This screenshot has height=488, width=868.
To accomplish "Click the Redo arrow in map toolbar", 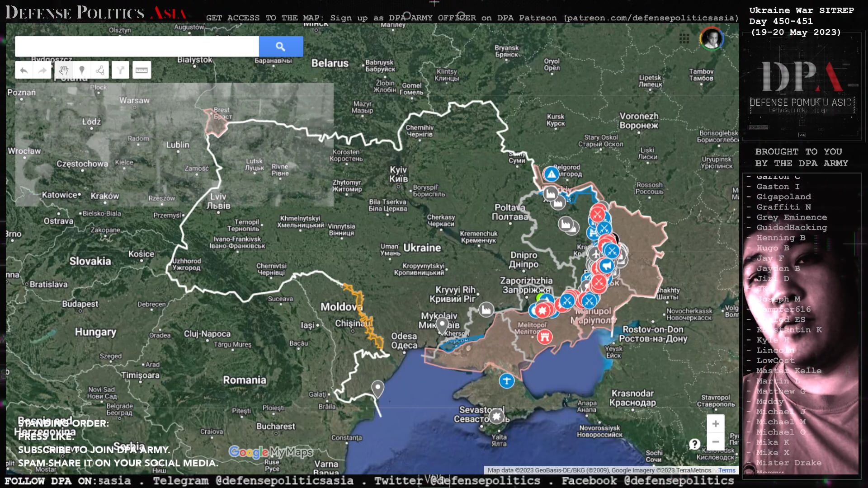I will tap(42, 70).
